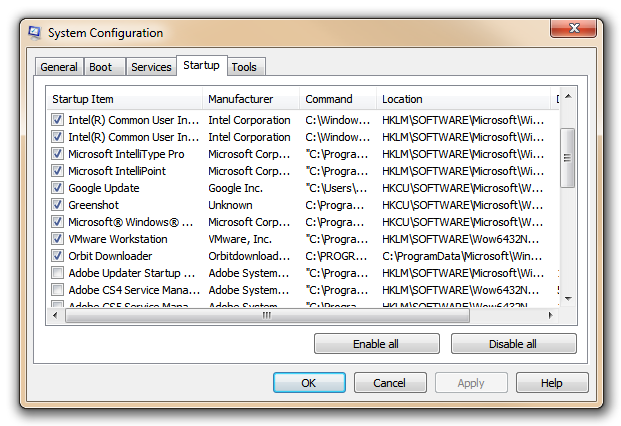The width and height of the screenshot is (621, 426).
Task: Sort by Startup Item column header
Action: [125, 99]
